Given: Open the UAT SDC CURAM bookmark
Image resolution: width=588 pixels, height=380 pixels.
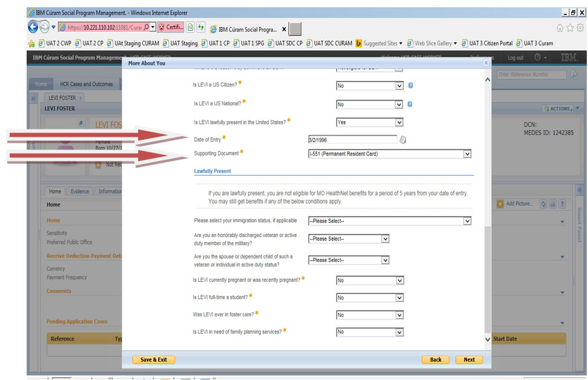Looking at the screenshot, I should pos(329,44).
